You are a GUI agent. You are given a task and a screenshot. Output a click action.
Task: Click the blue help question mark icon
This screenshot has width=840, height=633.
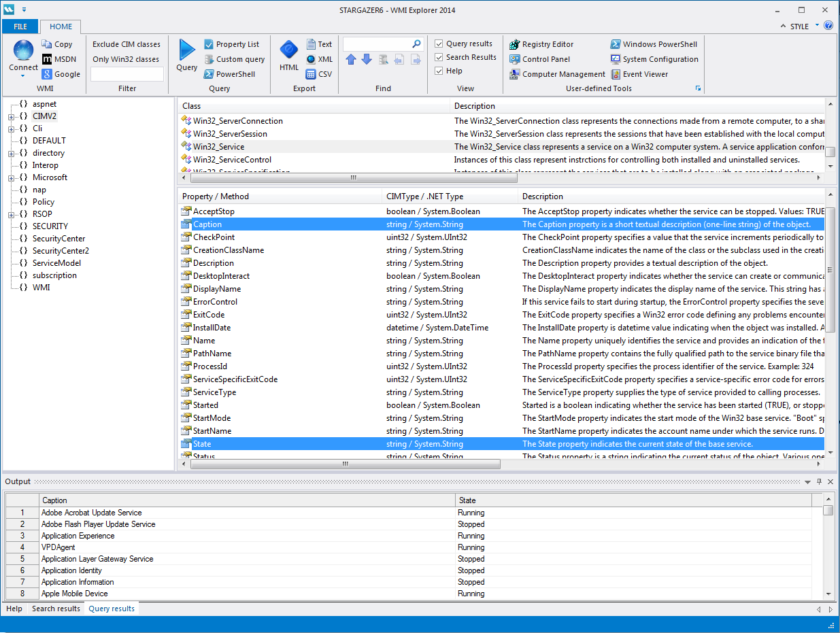click(828, 26)
